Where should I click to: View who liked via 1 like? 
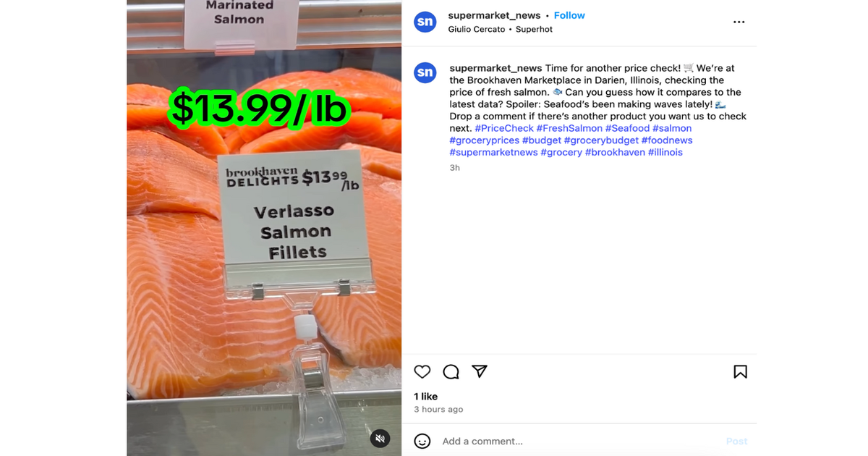point(425,396)
